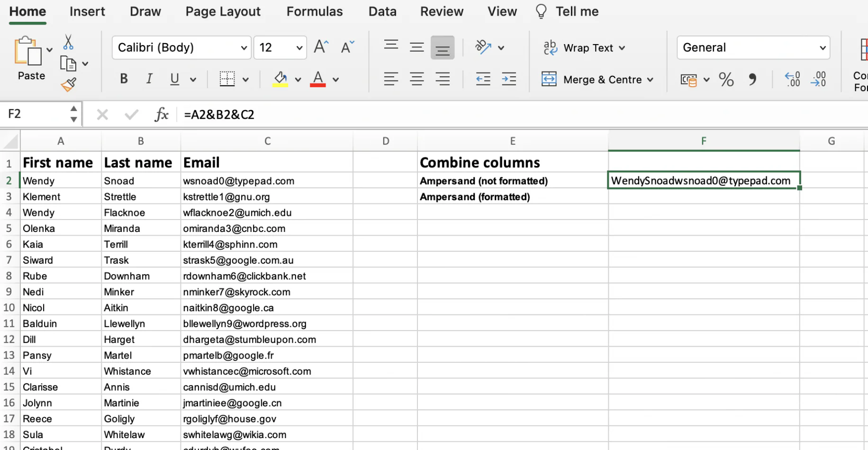Viewport: 868px width, 450px height.
Task: Apply Percent Style number formatting
Action: pyautogui.click(x=726, y=79)
